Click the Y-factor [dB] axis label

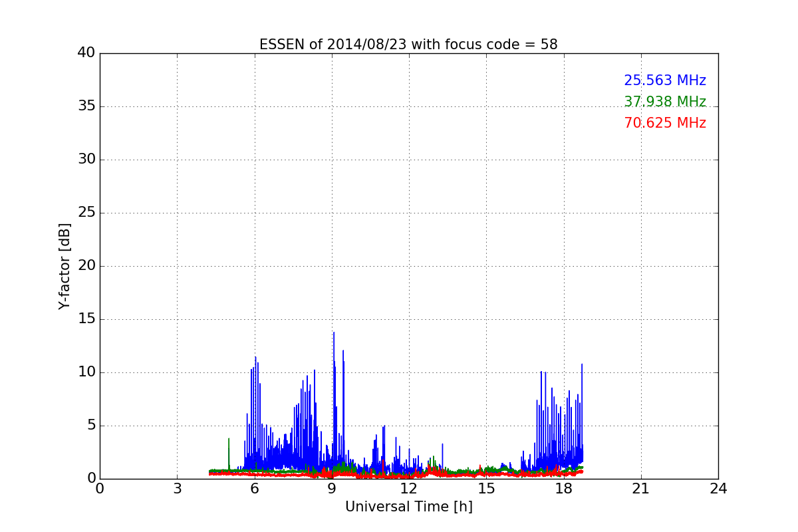(65, 266)
